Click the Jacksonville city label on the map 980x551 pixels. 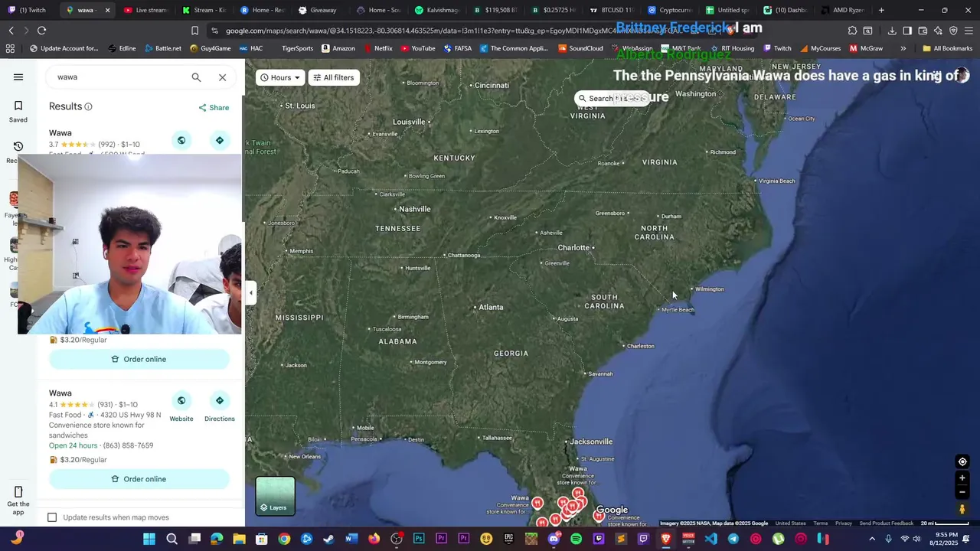click(x=591, y=442)
